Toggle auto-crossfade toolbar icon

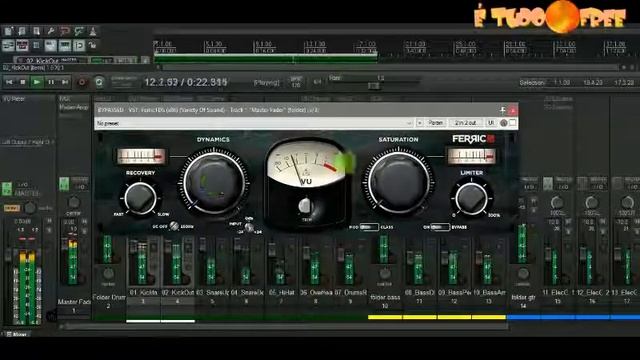8,45
